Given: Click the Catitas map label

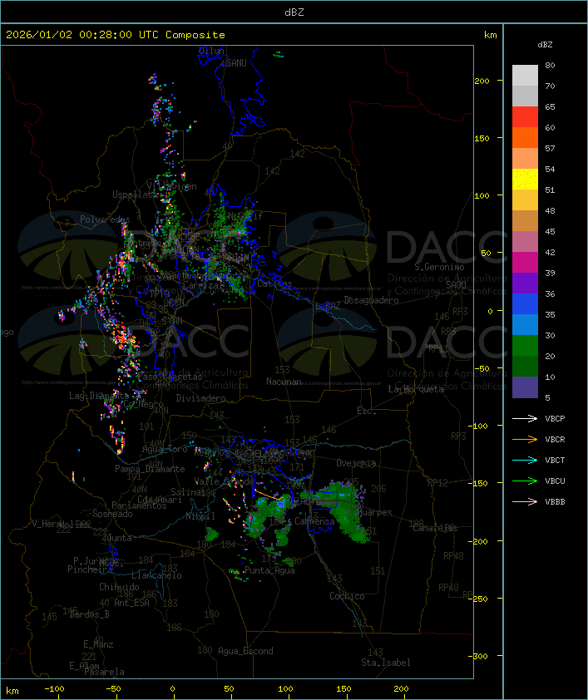Looking at the screenshot, I should pyautogui.click(x=274, y=283).
